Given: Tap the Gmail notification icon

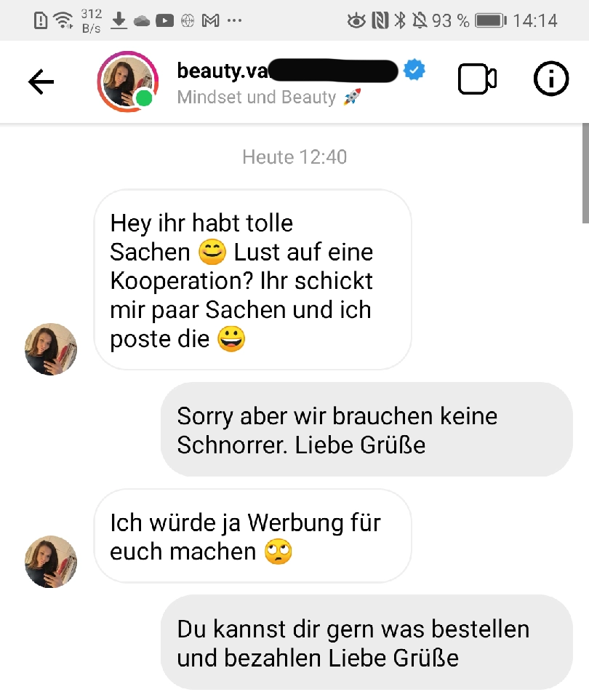Looking at the screenshot, I should (x=211, y=20).
